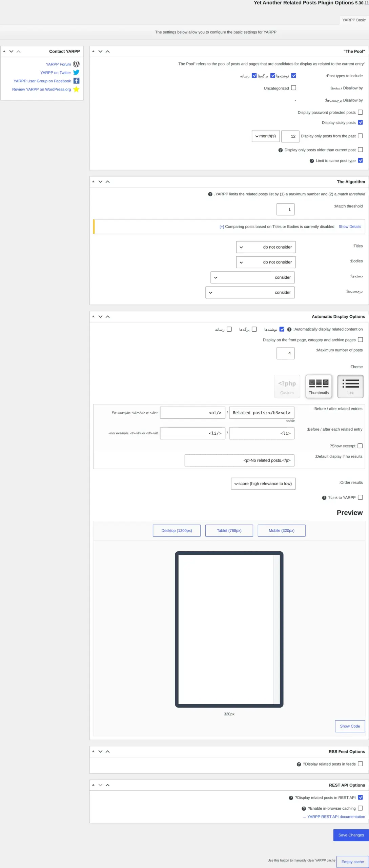Select the 'YARPP Basic' tab
Screen dimensions: 369x868
click(x=354, y=20)
